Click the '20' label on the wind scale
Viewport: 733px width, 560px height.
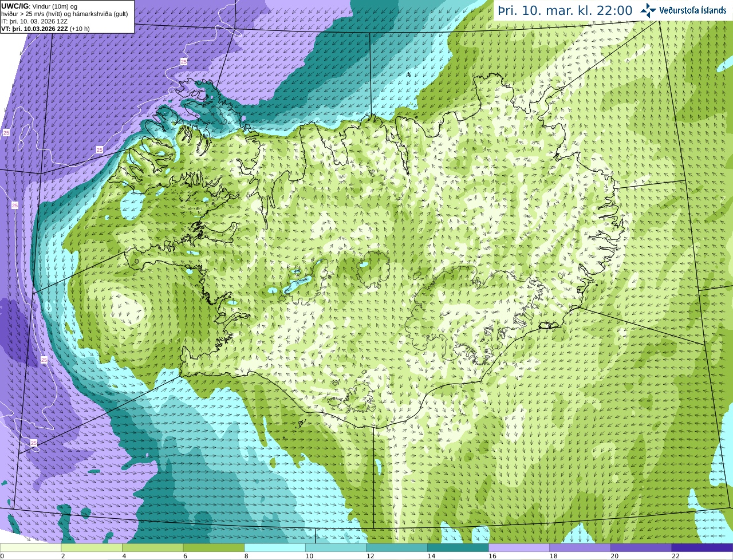pyautogui.click(x=614, y=556)
